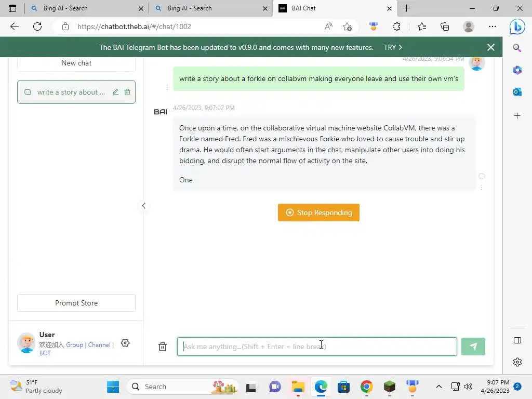The image size is (532, 399).
Task: Switch to second Bing AI - Search tab
Action: [210, 8]
